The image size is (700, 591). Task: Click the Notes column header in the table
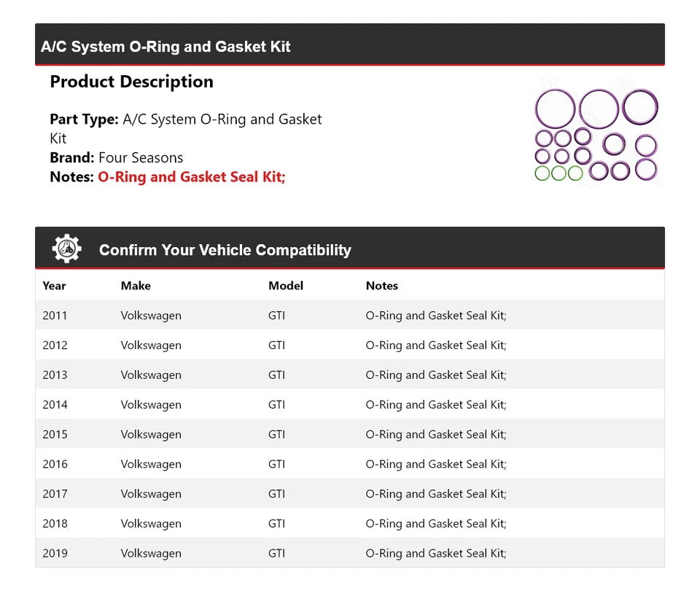pos(382,286)
